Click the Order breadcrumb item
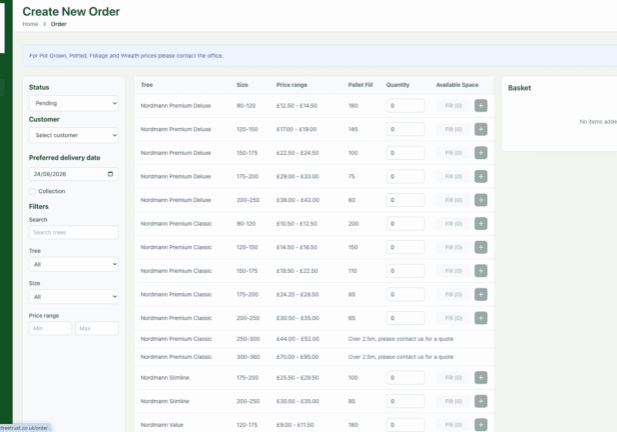This screenshot has height=432, width=617. coord(59,24)
